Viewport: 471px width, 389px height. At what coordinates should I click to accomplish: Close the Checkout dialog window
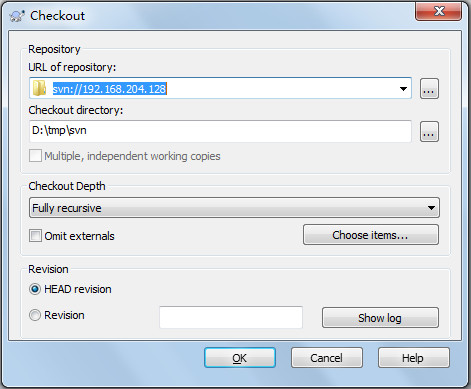click(x=439, y=12)
